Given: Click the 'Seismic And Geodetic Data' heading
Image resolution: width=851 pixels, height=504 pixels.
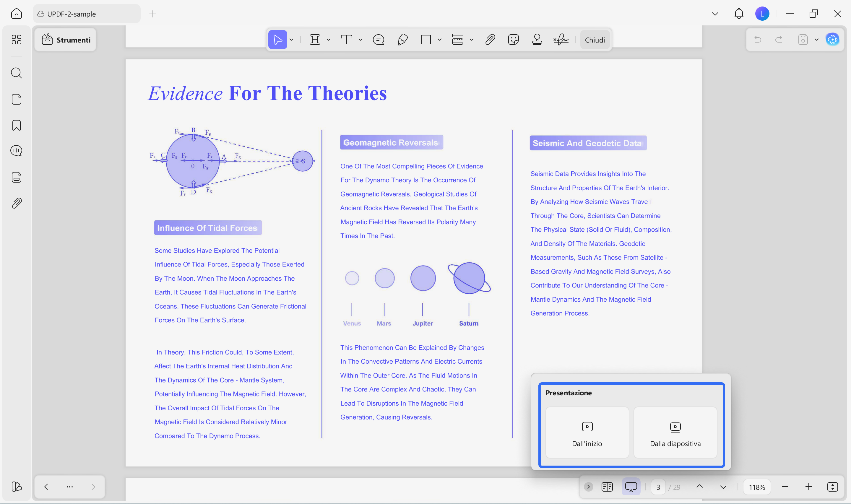Looking at the screenshot, I should [588, 143].
